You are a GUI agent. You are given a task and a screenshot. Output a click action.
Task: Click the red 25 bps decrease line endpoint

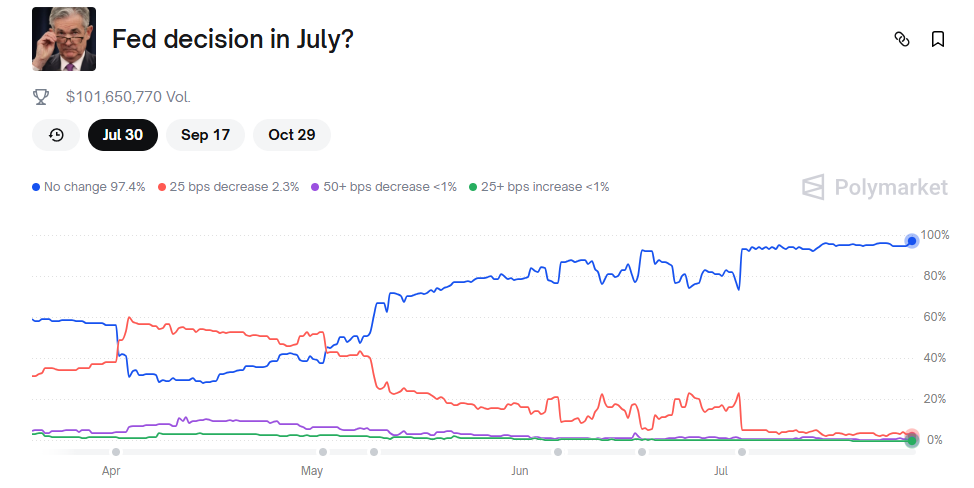coord(911,435)
